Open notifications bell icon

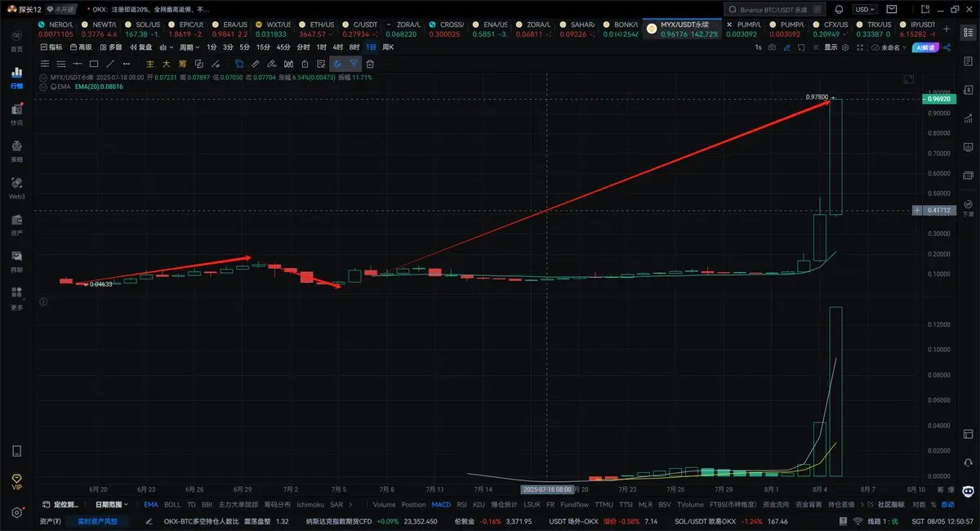pos(840,10)
